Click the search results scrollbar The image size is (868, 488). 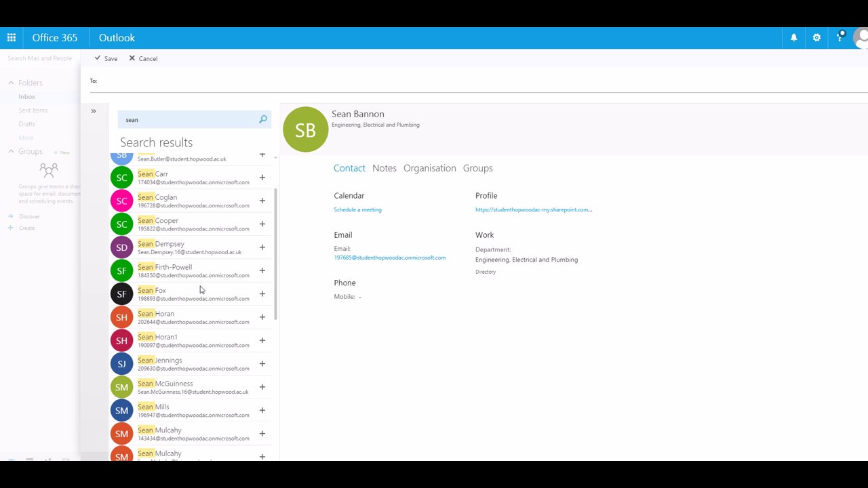tap(275, 254)
